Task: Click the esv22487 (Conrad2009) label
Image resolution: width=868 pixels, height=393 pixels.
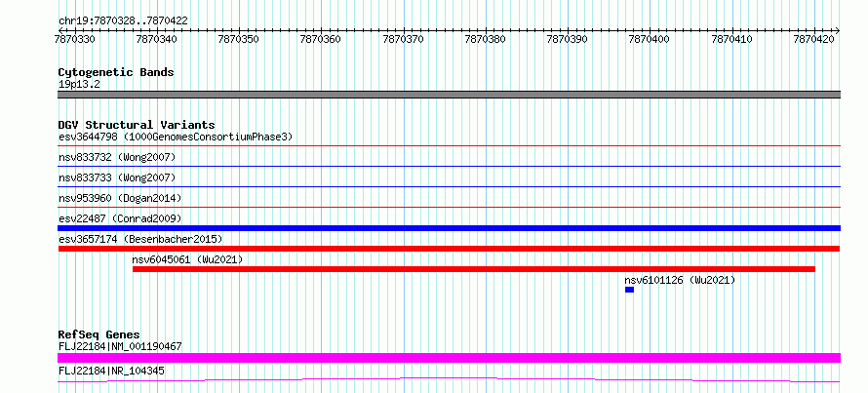Action: point(120,218)
